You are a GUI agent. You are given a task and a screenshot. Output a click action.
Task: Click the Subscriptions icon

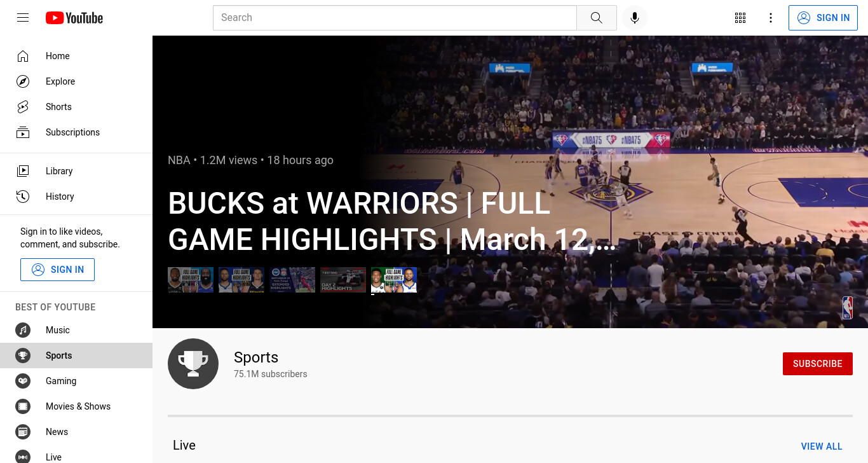coord(23,132)
